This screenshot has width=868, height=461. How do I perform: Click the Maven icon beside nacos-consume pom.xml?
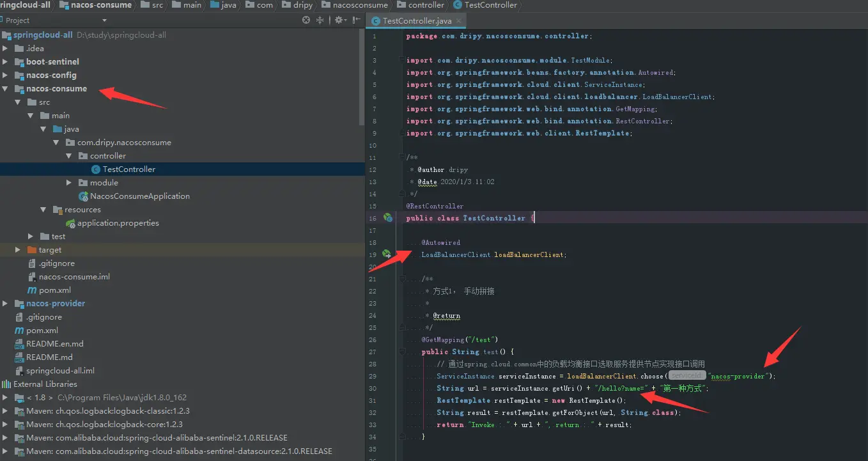32,290
